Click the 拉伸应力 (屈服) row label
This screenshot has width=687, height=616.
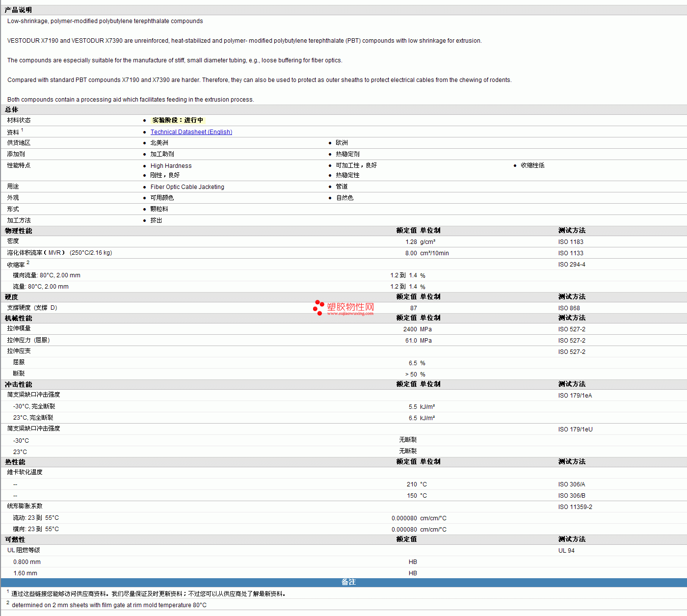[x=28, y=340]
